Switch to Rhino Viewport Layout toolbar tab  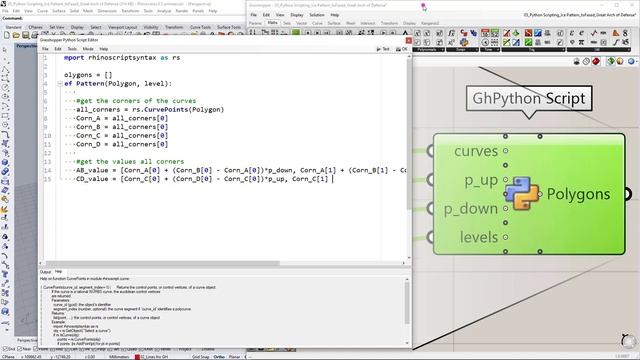pyautogui.click(x=122, y=27)
